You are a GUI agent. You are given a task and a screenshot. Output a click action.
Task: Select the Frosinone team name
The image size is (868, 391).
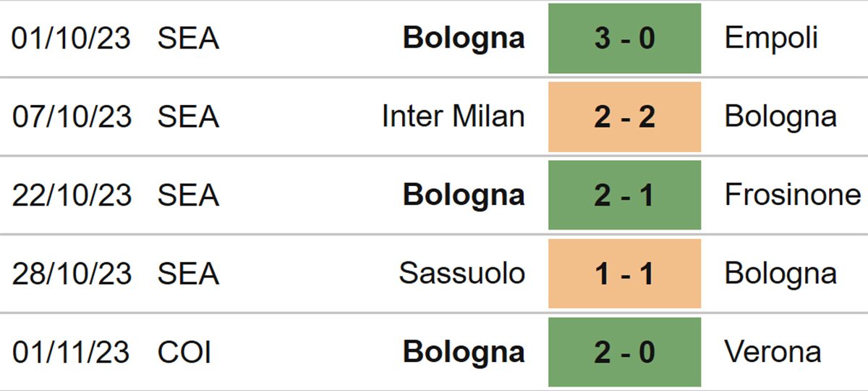793,195
